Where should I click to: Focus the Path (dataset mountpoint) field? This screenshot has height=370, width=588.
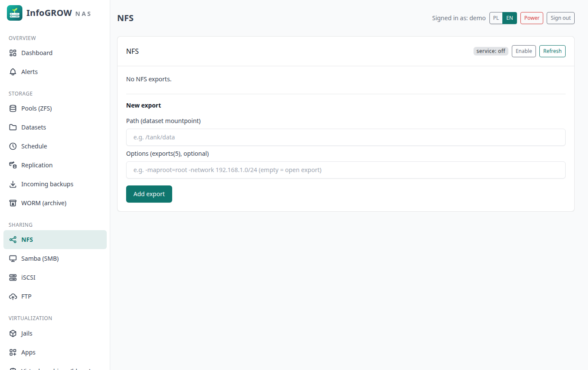(x=346, y=137)
